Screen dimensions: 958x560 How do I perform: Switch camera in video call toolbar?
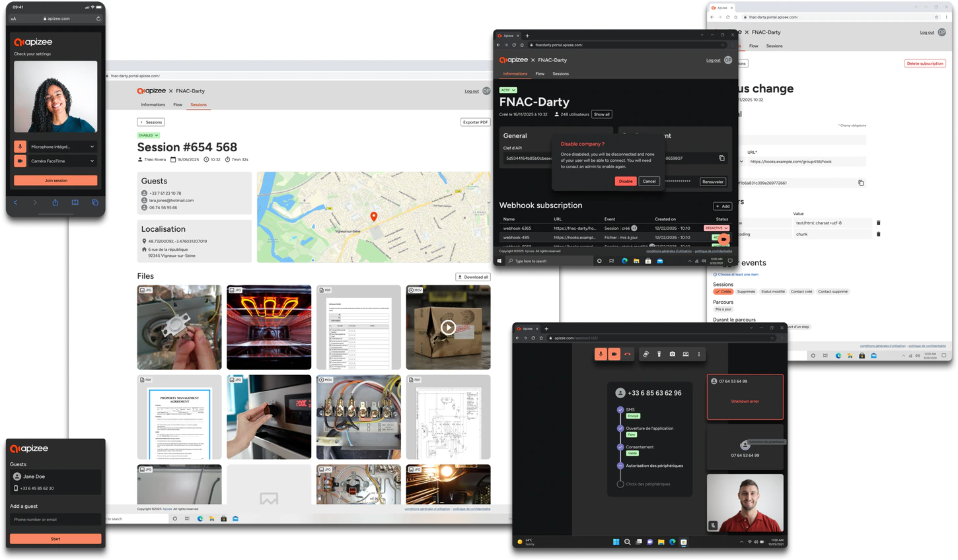[646, 355]
